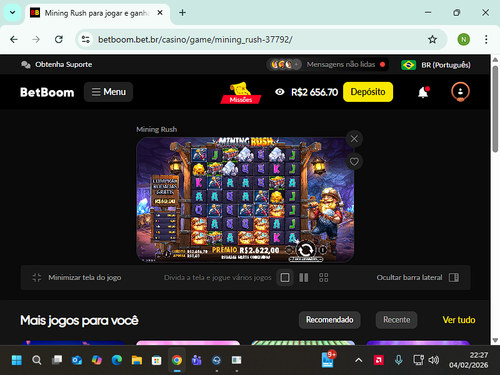Viewport: 500px width, 375px height.
Task: Toggle balance visibility eye icon
Action: 280,92
